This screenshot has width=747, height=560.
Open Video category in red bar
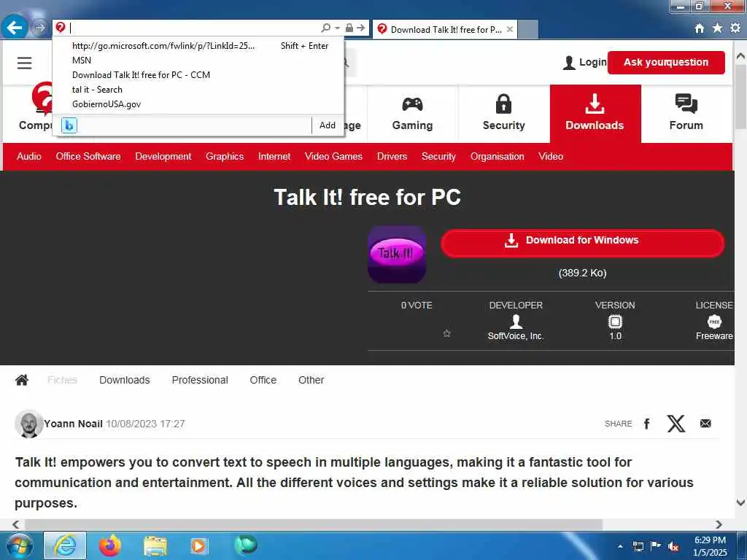(551, 156)
